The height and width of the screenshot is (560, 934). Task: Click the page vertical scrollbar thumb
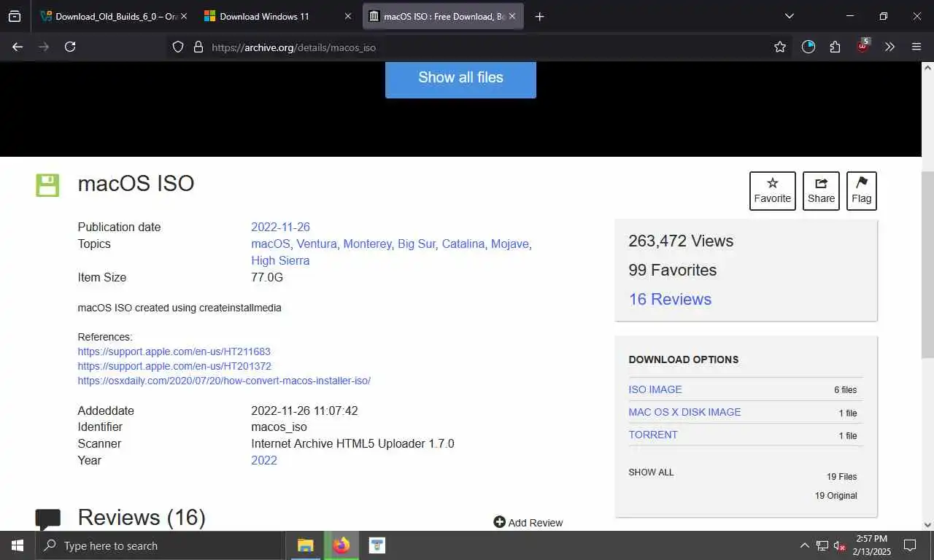coord(927,264)
